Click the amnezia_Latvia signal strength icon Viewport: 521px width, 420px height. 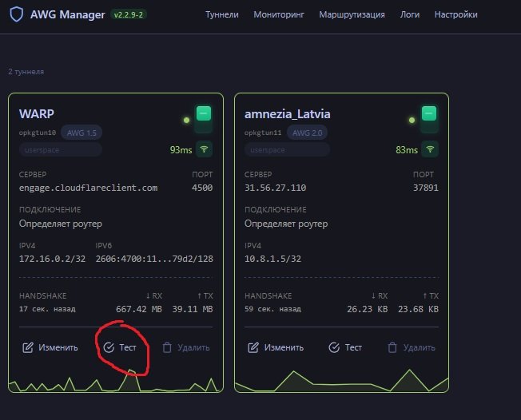[430, 149]
